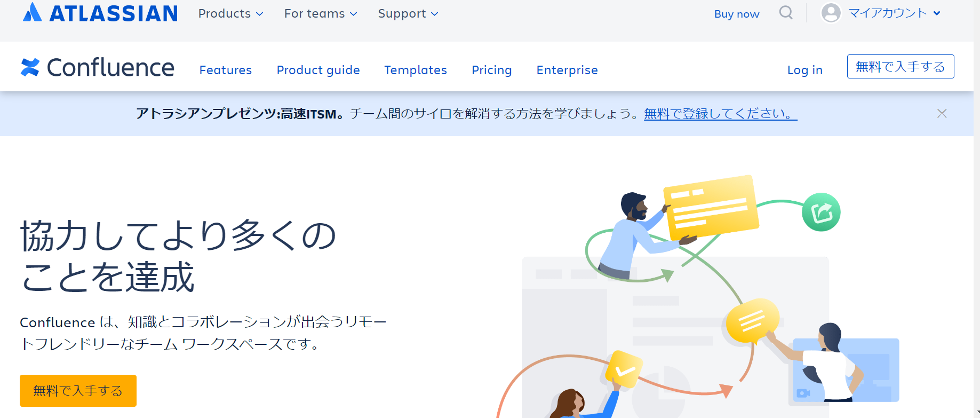The height and width of the screenshot is (418, 980).
Task: Click the yellow checkmark card illustration
Action: [623, 369]
